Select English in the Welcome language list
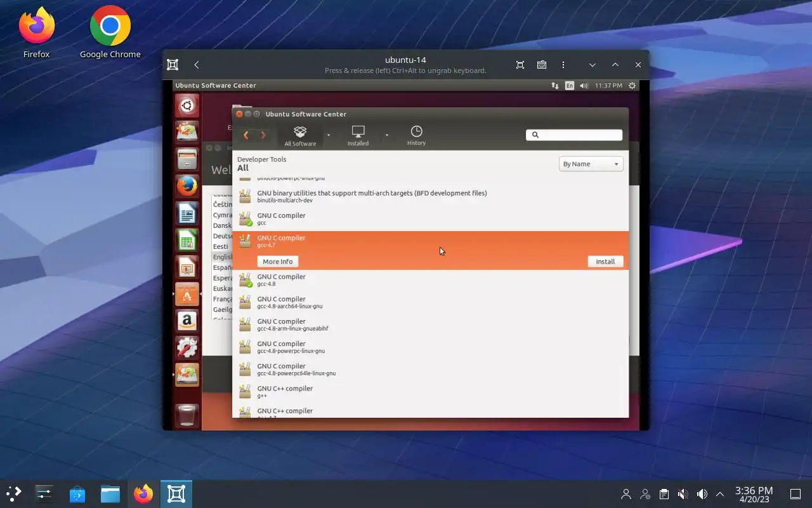This screenshot has width=812, height=508. [x=222, y=257]
